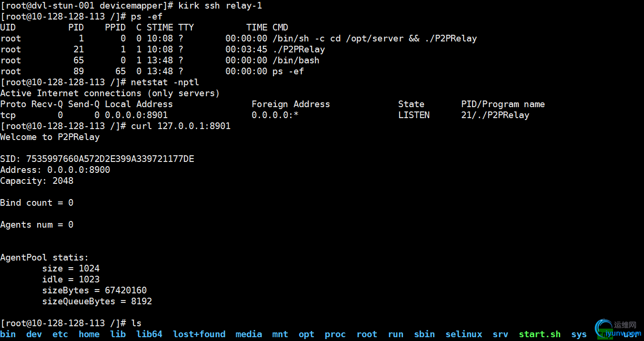Click the './P2PRelay' CMD in the PID 21 row

click(x=299, y=50)
